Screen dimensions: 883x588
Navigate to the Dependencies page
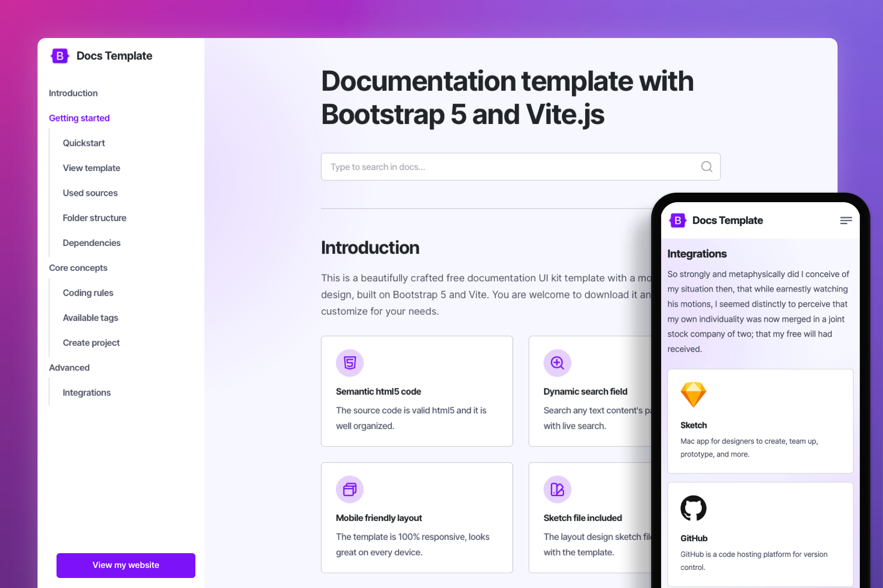point(91,242)
